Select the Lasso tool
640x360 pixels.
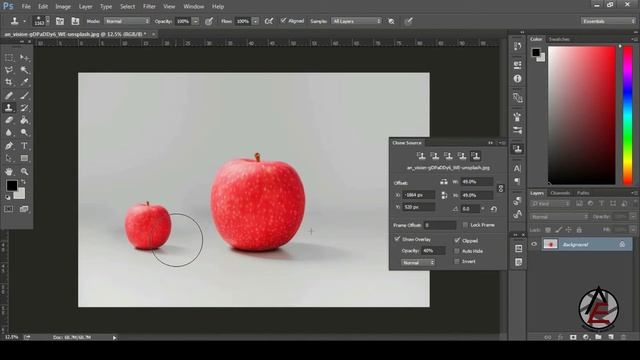pyautogui.click(x=9, y=70)
